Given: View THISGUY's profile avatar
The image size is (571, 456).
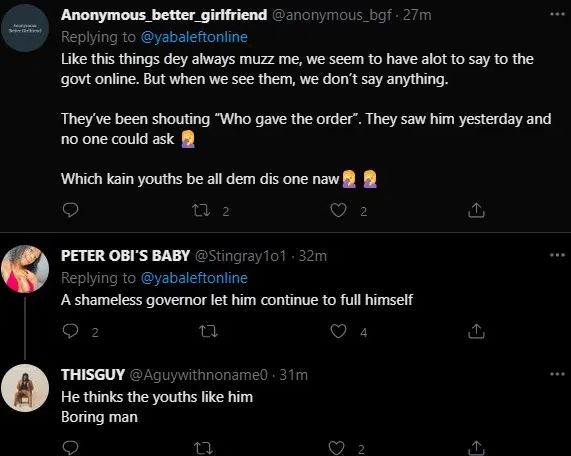Looking at the screenshot, I should point(25,388).
